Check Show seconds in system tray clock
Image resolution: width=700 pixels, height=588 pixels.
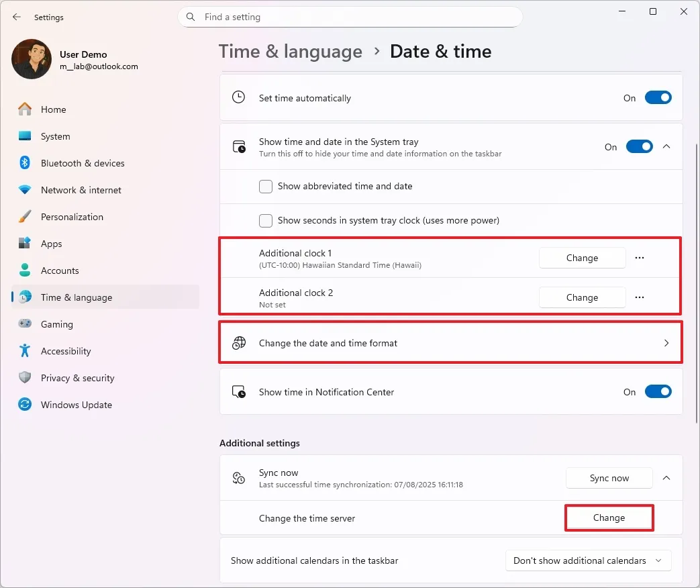point(265,220)
